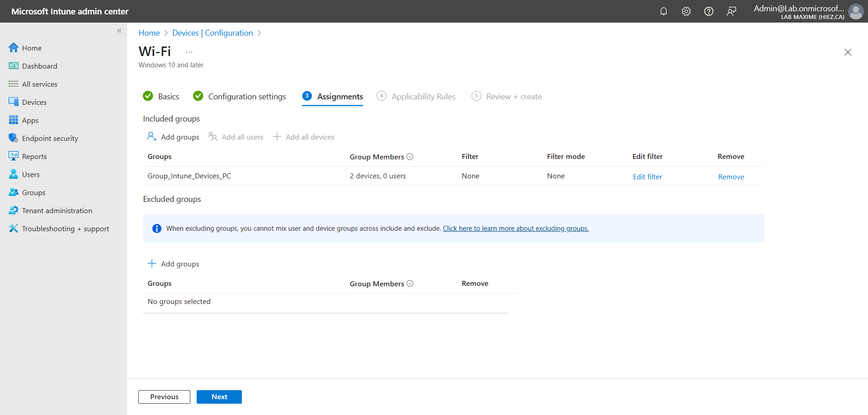
Task: Open the learn more about excluding groups link
Action: (x=515, y=228)
